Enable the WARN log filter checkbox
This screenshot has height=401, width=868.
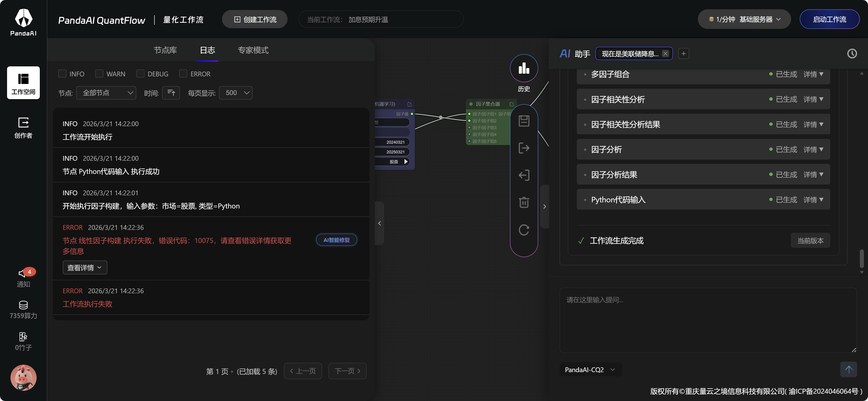point(99,74)
